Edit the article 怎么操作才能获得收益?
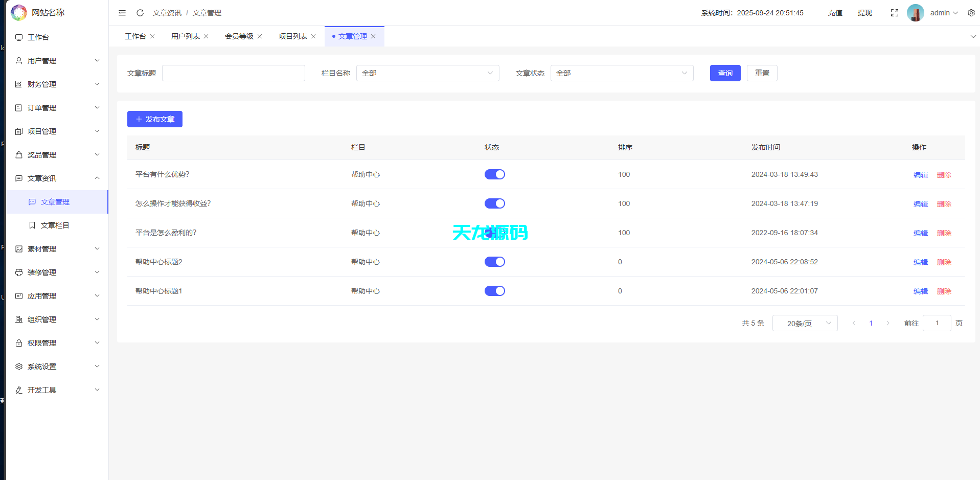 (920, 203)
